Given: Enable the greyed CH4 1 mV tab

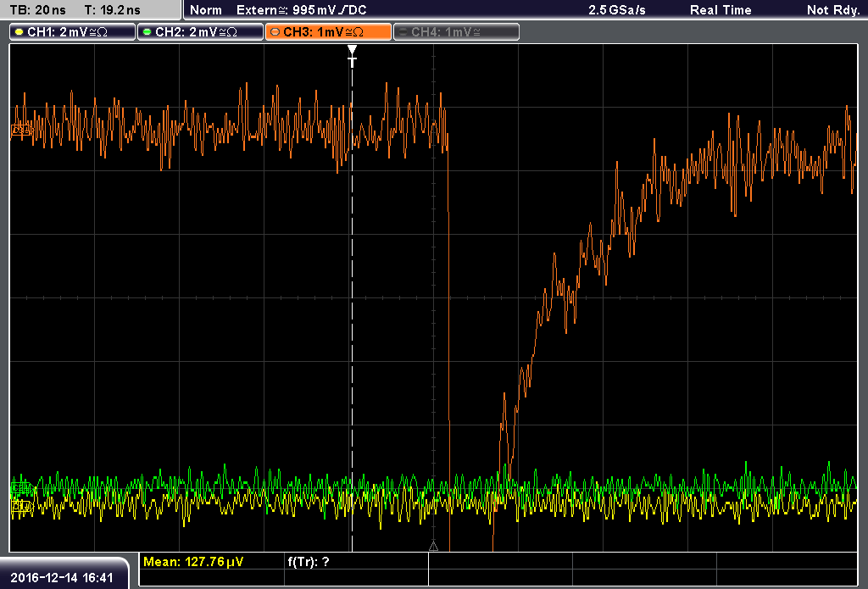Looking at the screenshot, I should [456, 32].
